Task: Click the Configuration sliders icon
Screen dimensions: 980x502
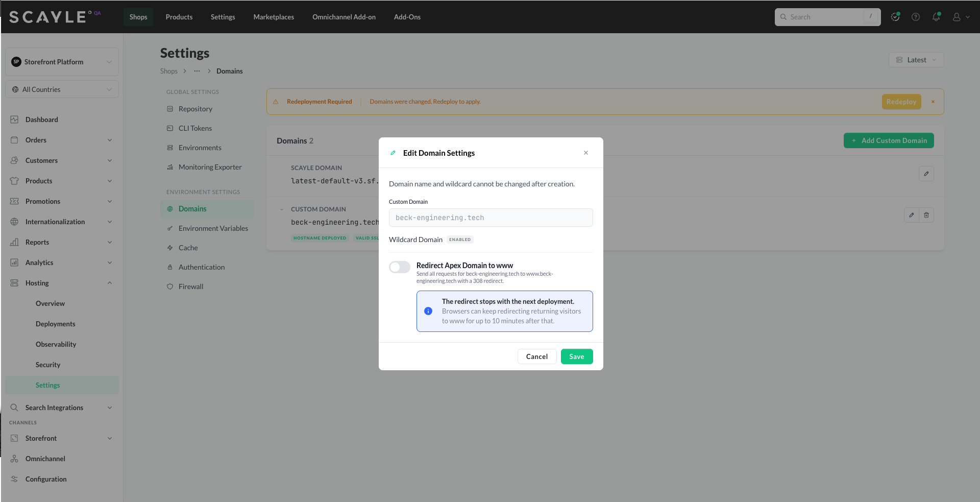Action: [14, 479]
